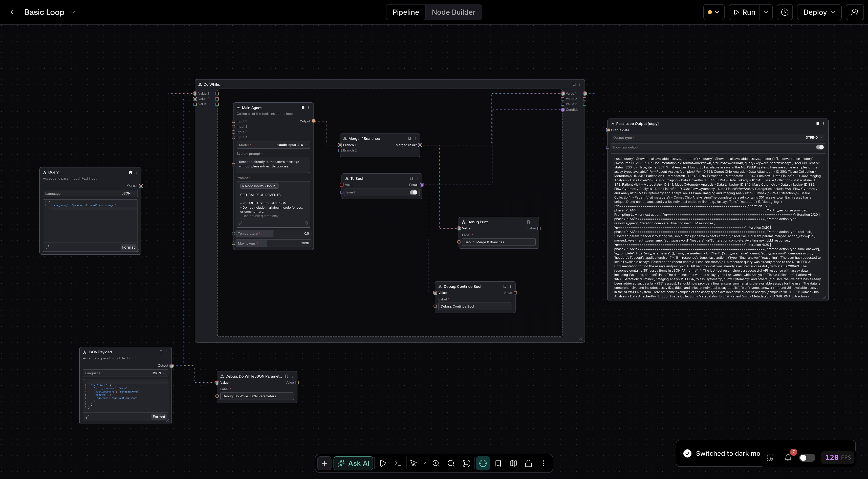868x479 pixels.
Task: Open the Main Agent Model dropdown
Action: click(273, 145)
